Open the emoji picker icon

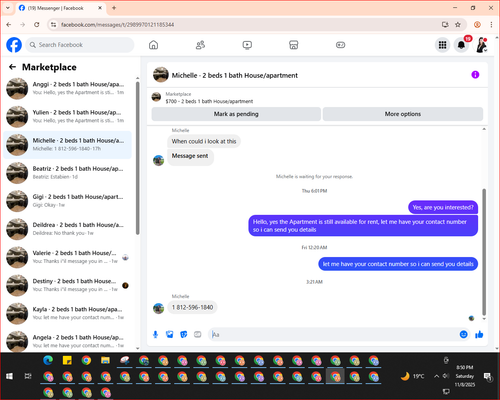click(463, 334)
